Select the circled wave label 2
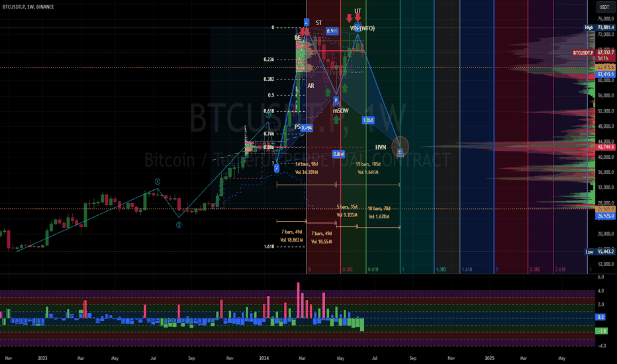The width and height of the screenshot is (617, 364). [179, 225]
